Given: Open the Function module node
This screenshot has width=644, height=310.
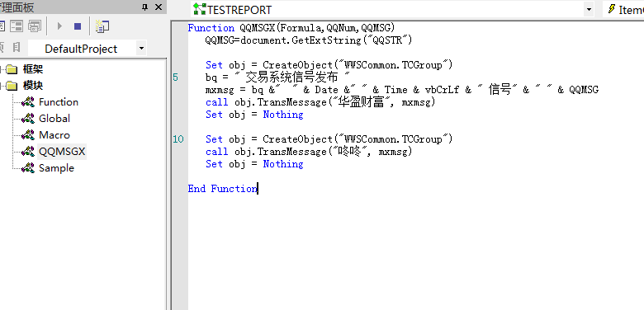Looking at the screenshot, I should click(50, 102).
